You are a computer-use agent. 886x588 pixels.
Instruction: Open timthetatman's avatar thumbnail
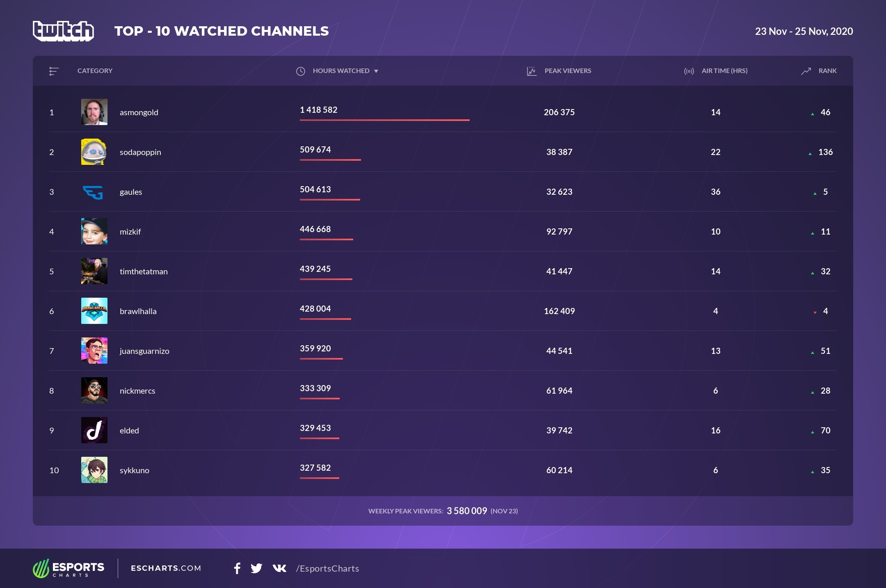click(x=94, y=271)
